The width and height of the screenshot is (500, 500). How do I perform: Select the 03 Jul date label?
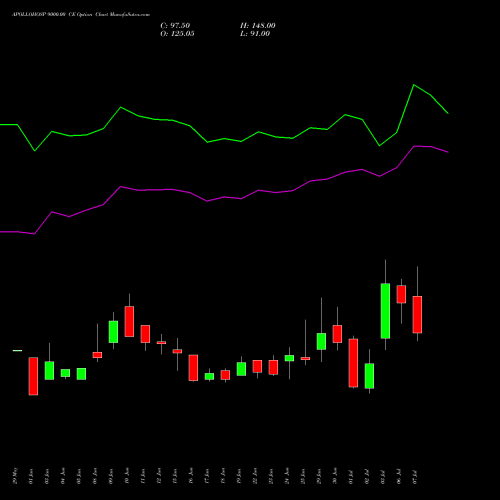click(x=383, y=477)
